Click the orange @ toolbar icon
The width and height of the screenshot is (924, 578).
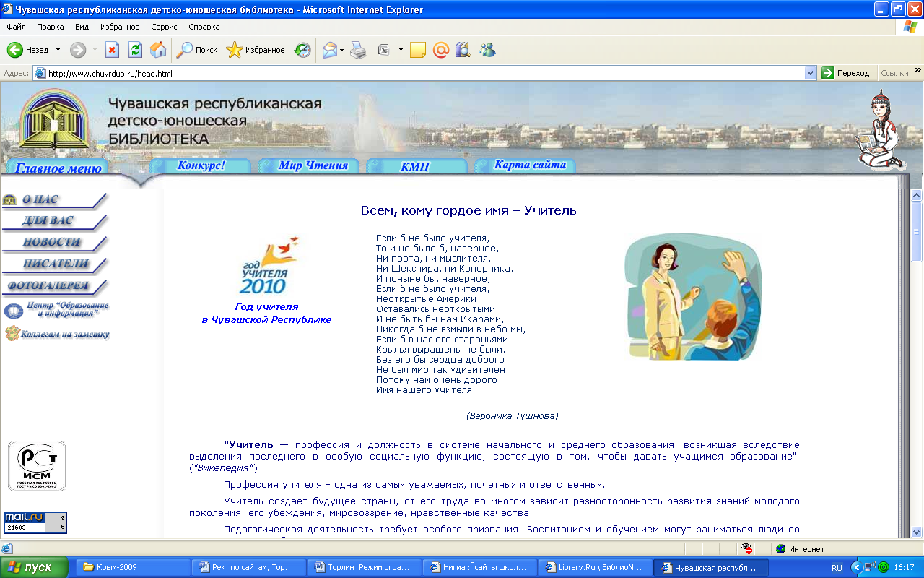(440, 50)
